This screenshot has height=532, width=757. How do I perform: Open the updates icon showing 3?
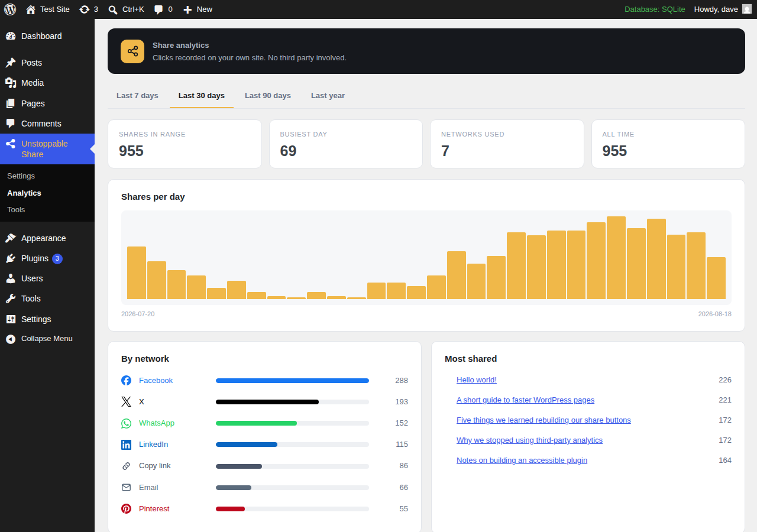tap(85, 9)
